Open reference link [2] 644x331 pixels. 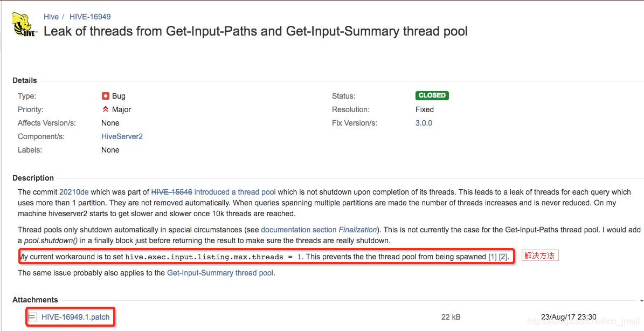[x=503, y=257]
